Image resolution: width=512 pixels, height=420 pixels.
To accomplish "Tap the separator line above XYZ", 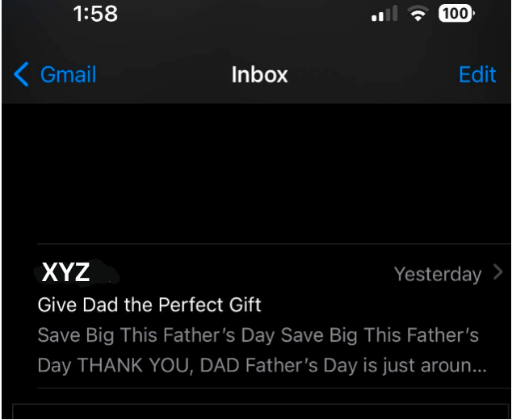I will click(x=275, y=244).
